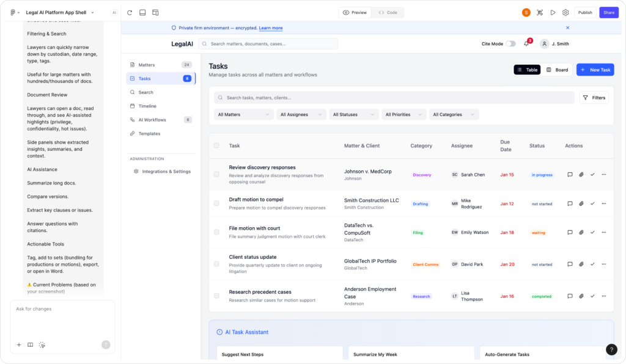
Task: Dismiss the private firm environment banner
Action: coord(567,28)
